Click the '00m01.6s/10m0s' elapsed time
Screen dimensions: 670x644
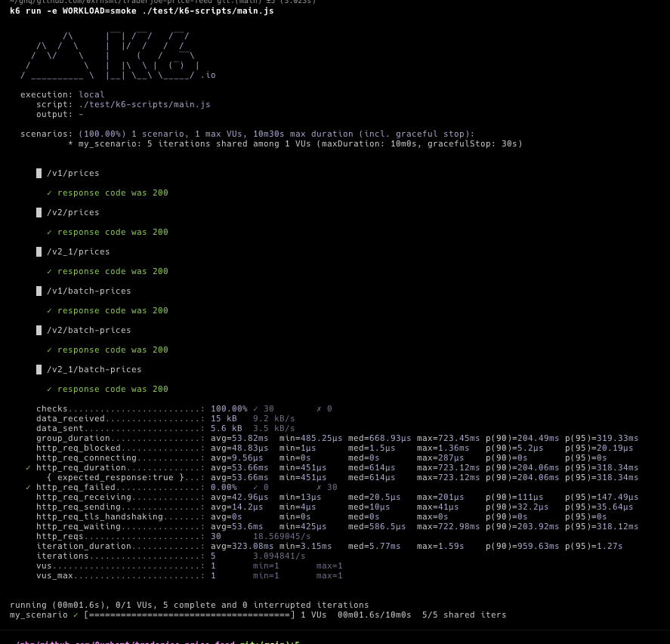click(x=375, y=615)
